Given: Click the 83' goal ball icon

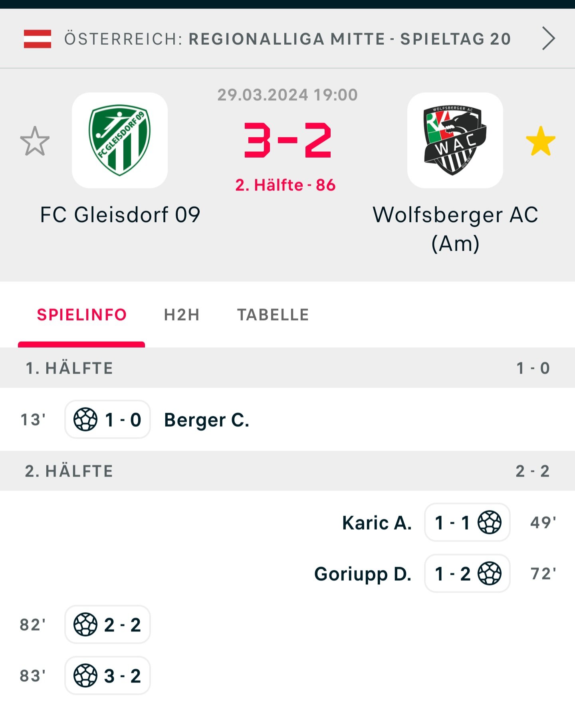Looking at the screenshot, I should (x=85, y=676).
